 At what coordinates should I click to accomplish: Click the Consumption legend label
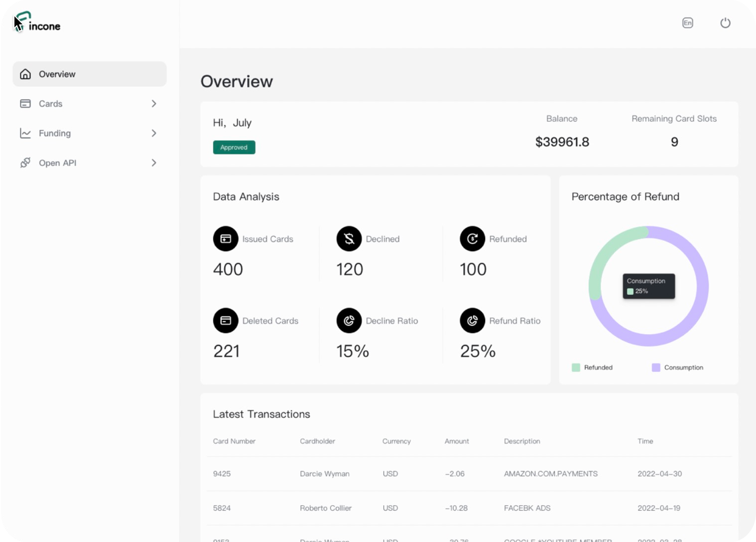click(684, 368)
